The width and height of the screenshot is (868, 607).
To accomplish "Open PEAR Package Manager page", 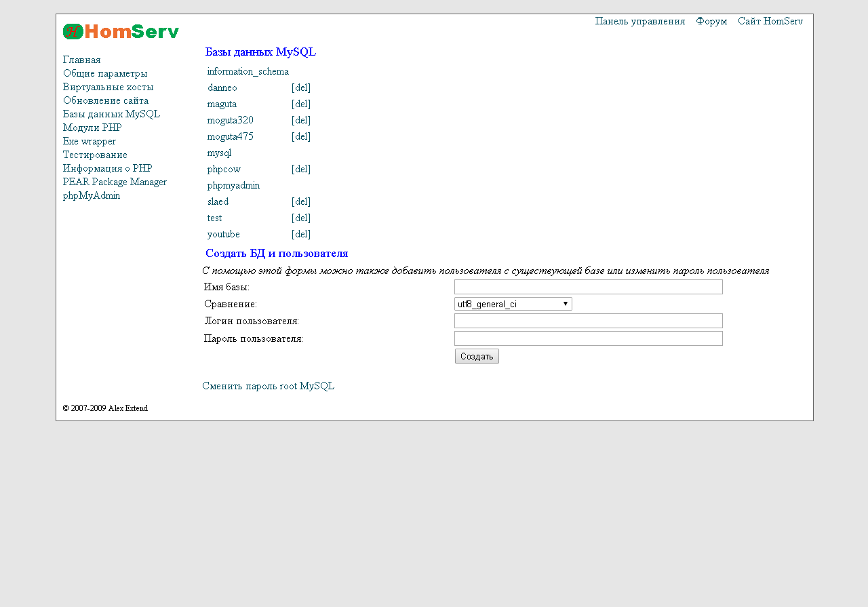I will tap(115, 182).
